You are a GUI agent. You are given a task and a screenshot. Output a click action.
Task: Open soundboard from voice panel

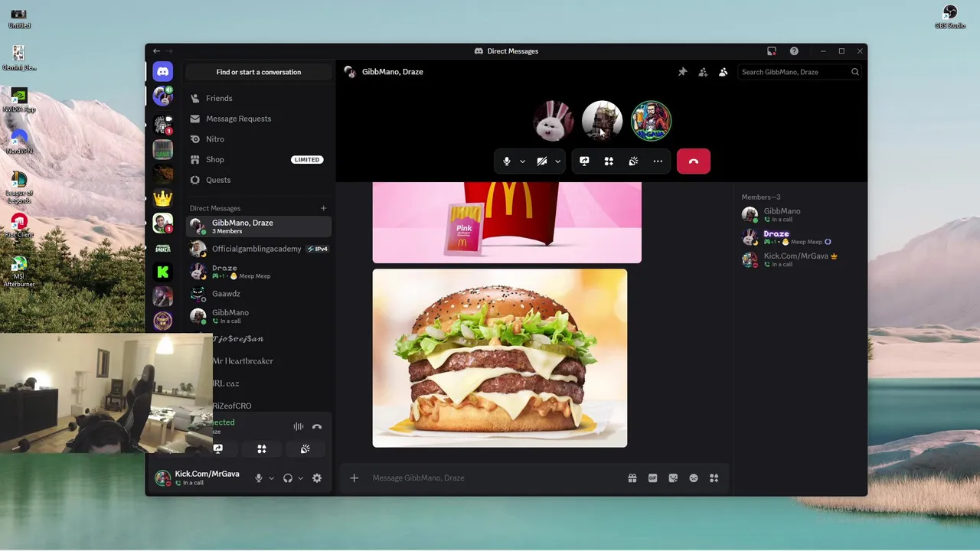[x=305, y=449]
